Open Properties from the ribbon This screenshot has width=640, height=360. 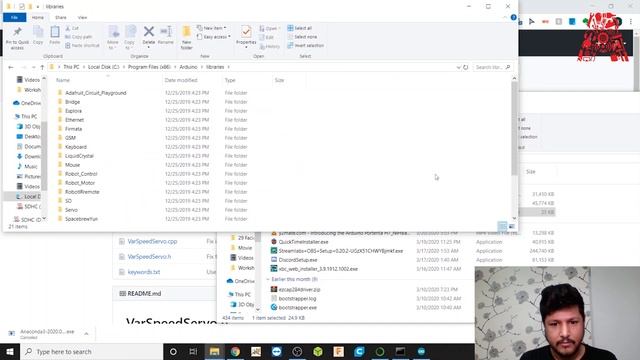point(246,37)
